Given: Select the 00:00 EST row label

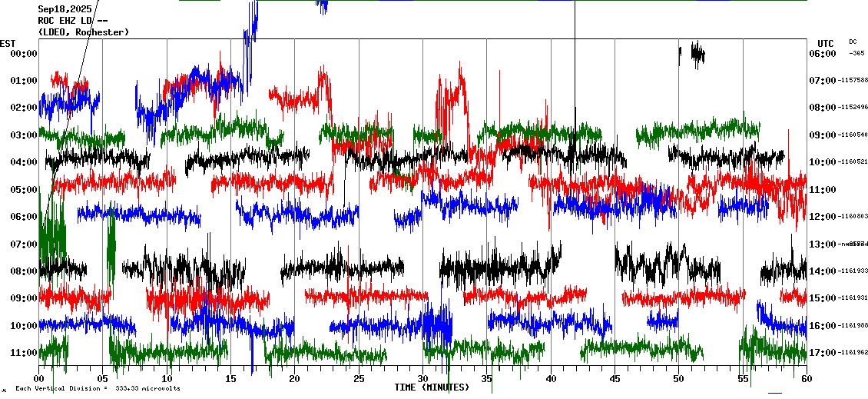Looking at the screenshot, I should [24, 54].
